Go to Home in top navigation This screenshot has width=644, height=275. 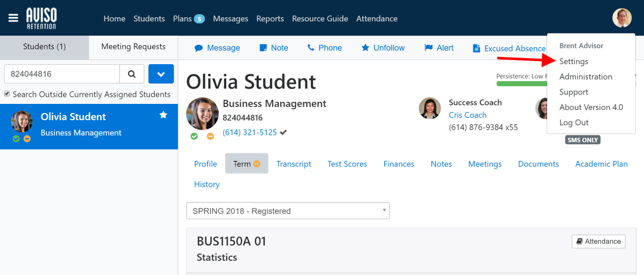(114, 18)
